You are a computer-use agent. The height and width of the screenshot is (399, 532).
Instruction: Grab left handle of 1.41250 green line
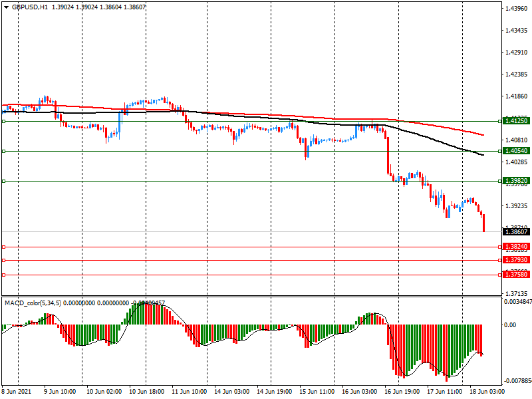[4, 121]
